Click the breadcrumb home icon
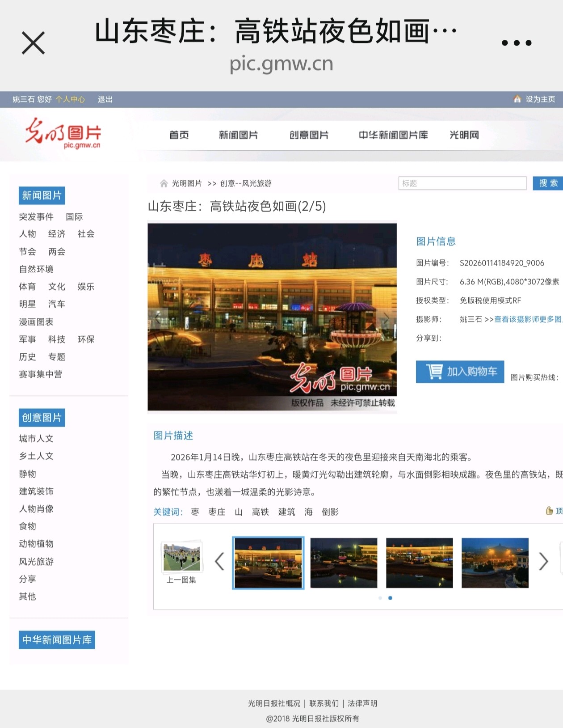This screenshot has height=728, width=563. pyautogui.click(x=164, y=183)
